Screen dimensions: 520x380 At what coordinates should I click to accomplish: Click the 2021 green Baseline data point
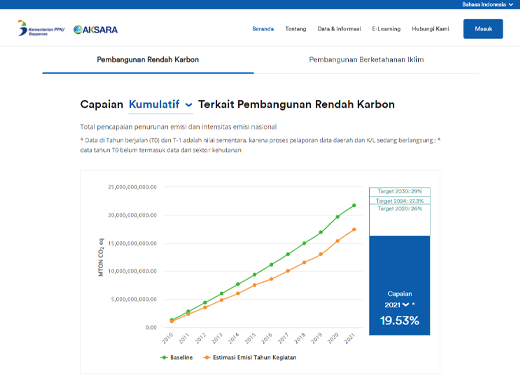[x=354, y=205]
